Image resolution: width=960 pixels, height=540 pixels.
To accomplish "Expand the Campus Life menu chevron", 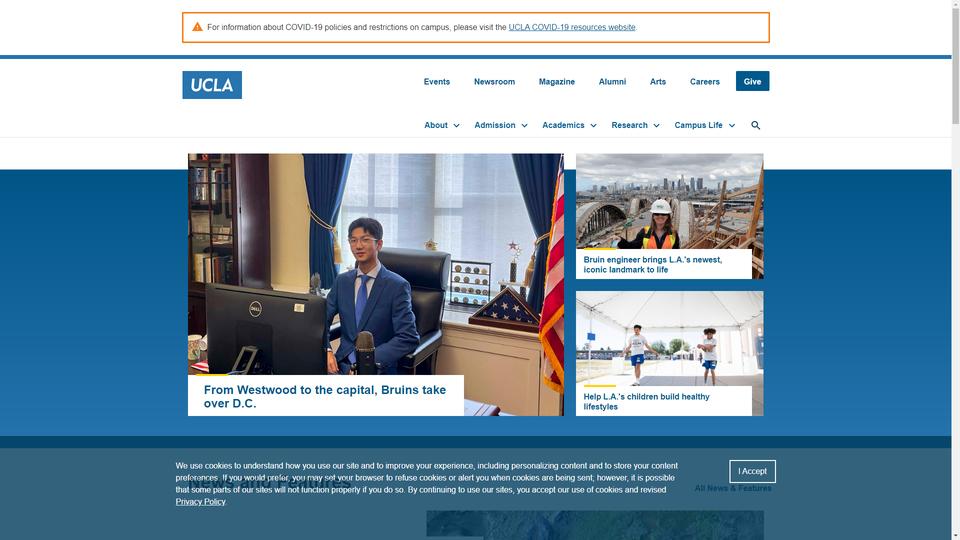I will pyautogui.click(x=732, y=126).
